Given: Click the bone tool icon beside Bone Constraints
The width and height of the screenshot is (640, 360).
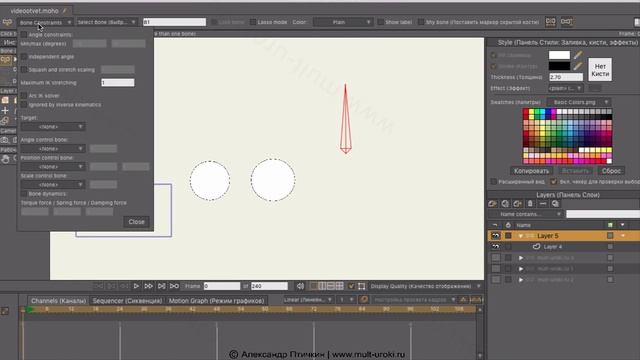Looking at the screenshot, I should click(7, 22).
